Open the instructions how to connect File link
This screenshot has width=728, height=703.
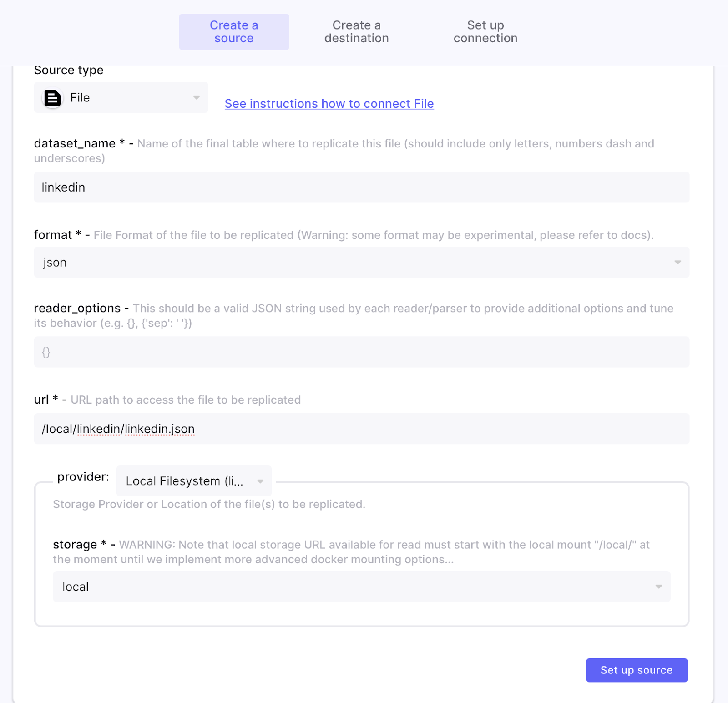[329, 104]
